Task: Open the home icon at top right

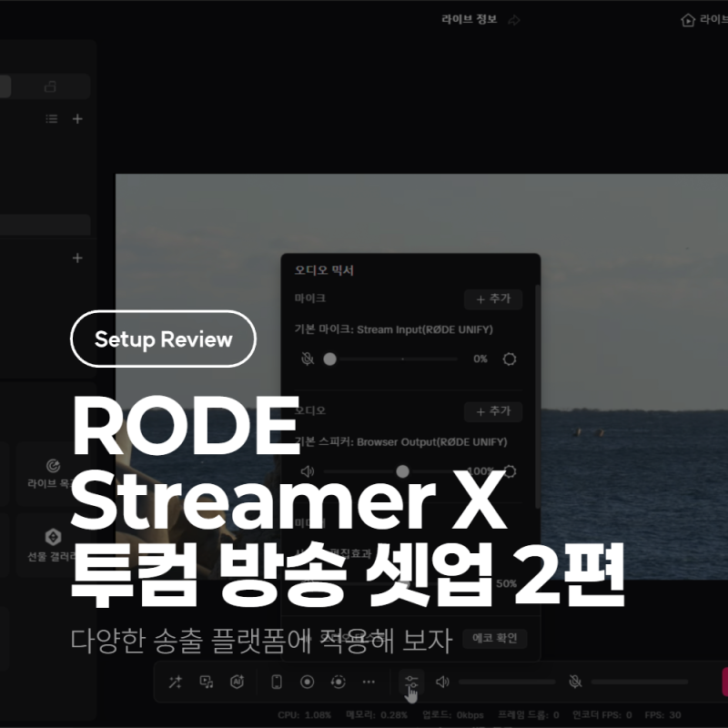Action: (688, 20)
